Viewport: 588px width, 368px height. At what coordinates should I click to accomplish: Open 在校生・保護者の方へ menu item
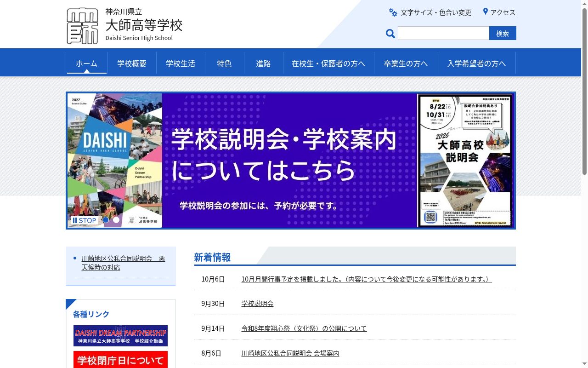coord(328,63)
